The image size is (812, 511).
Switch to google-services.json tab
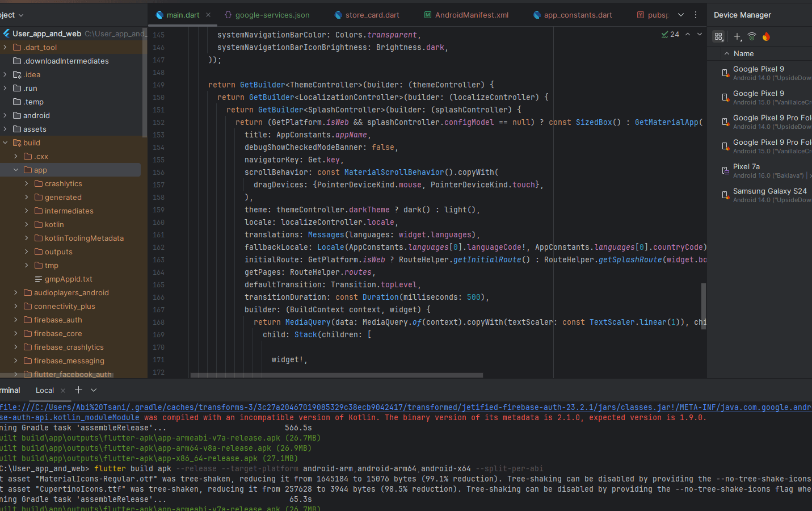tap(266, 15)
